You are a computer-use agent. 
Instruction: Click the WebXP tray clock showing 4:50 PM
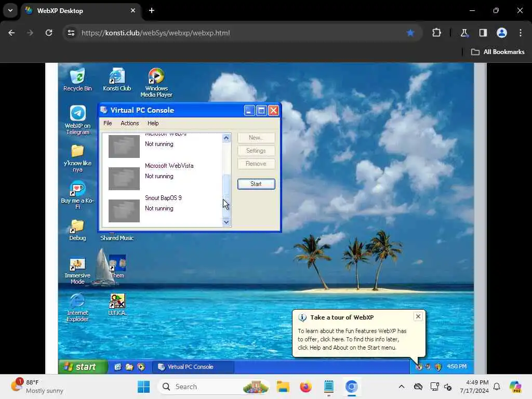[x=456, y=366]
